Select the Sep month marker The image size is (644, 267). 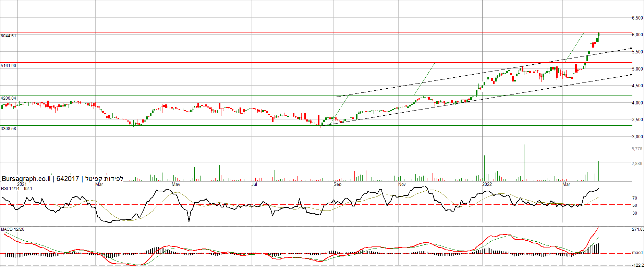pyautogui.click(x=337, y=185)
